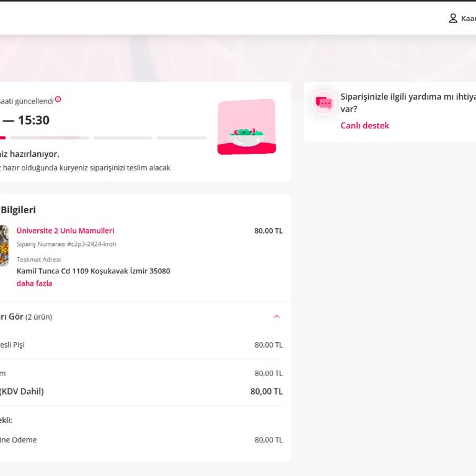476x476 pixels.
Task: Click the last grey progress step segment
Action: pyautogui.click(x=182, y=138)
